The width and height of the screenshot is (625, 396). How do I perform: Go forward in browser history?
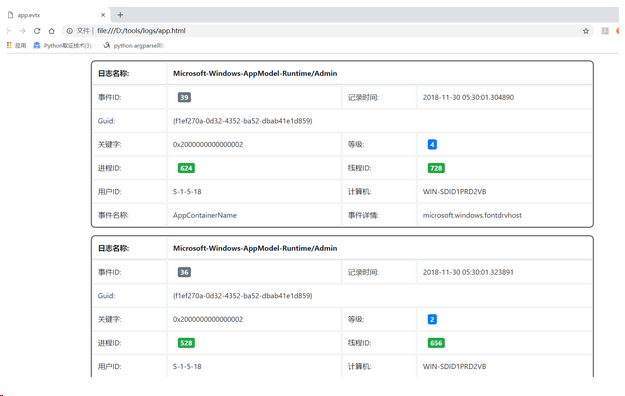[22, 31]
